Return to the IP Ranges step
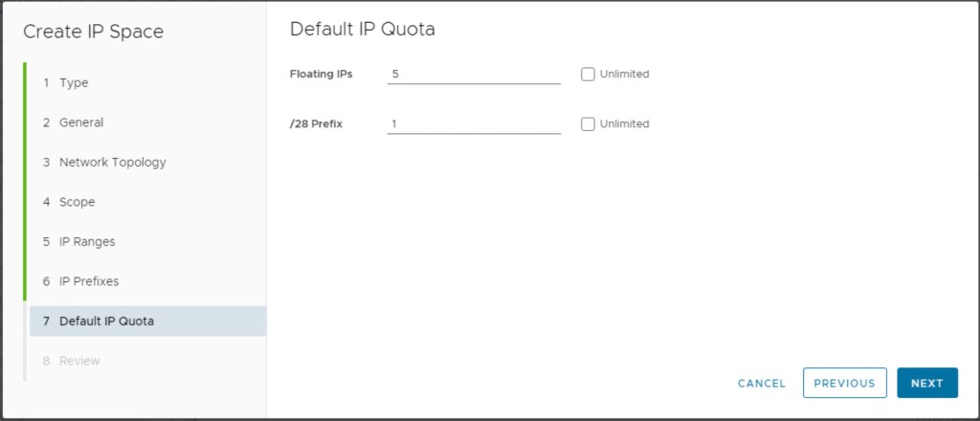 pyautogui.click(x=86, y=242)
